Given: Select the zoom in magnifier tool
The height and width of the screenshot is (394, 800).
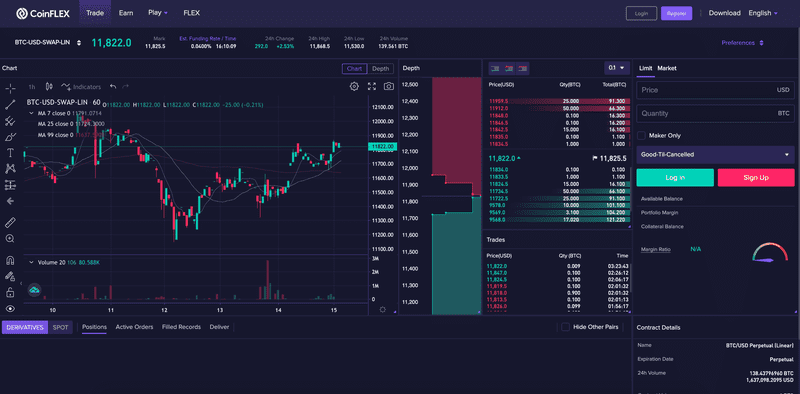Looking at the screenshot, I should [x=10, y=238].
